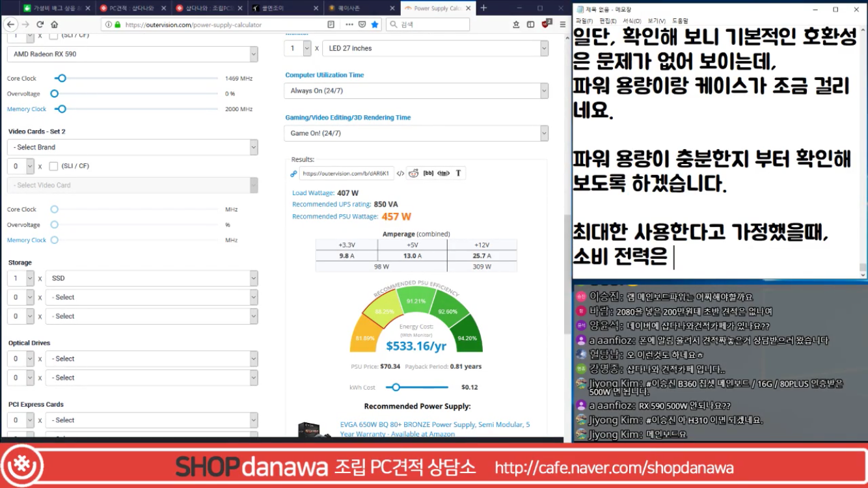Screen dimensions: 868x488
Task: Click the Memory Clock link under RX 590
Action: pos(27,109)
